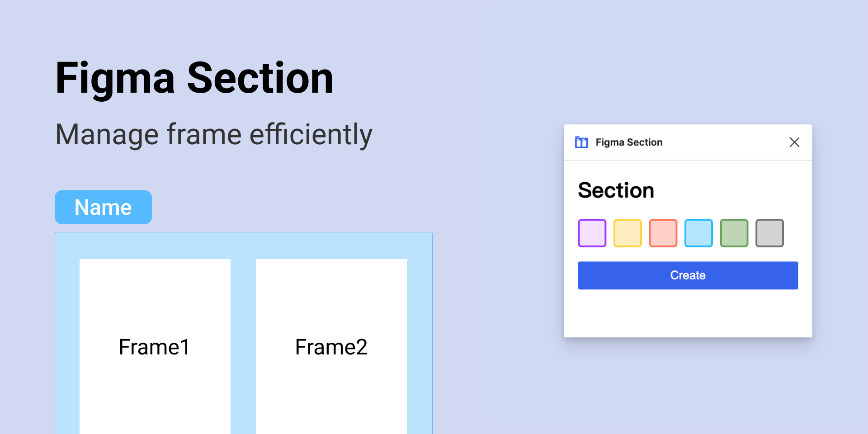This screenshot has height=434, width=868.
Task: Click empty space below the Create button
Action: point(688,313)
